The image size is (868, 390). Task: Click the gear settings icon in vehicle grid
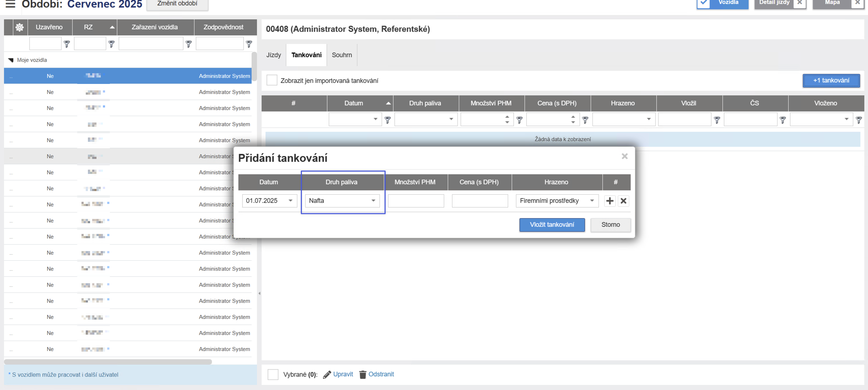(x=20, y=27)
